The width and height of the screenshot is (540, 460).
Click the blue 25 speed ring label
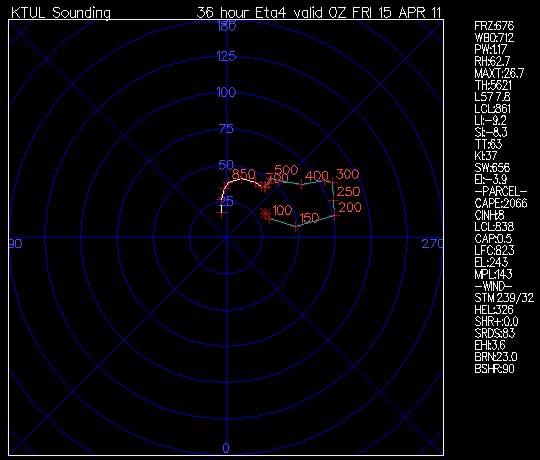pyautogui.click(x=227, y=201)
